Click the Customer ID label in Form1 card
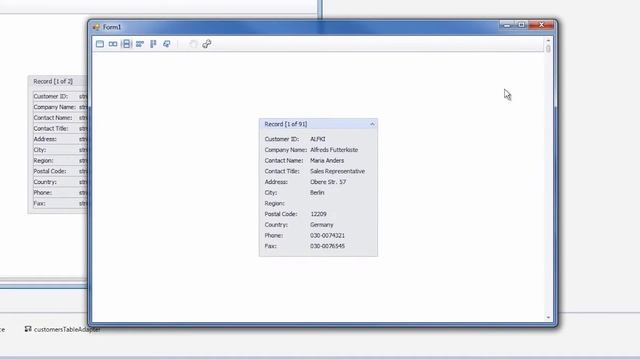This screenshot has width=640, height=360. [x=282, y=139]
